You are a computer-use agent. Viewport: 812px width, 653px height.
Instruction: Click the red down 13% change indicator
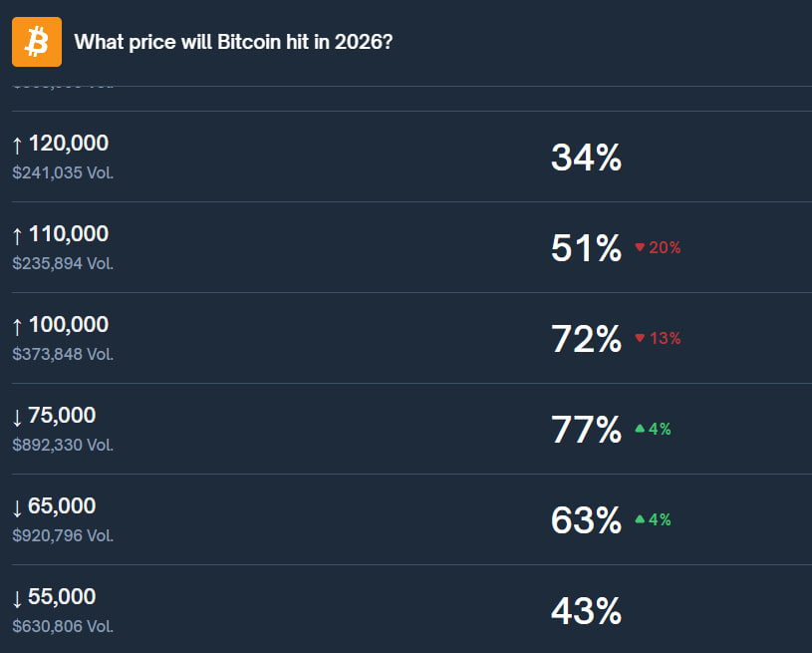pyautogui.click(x=658, y=339)
